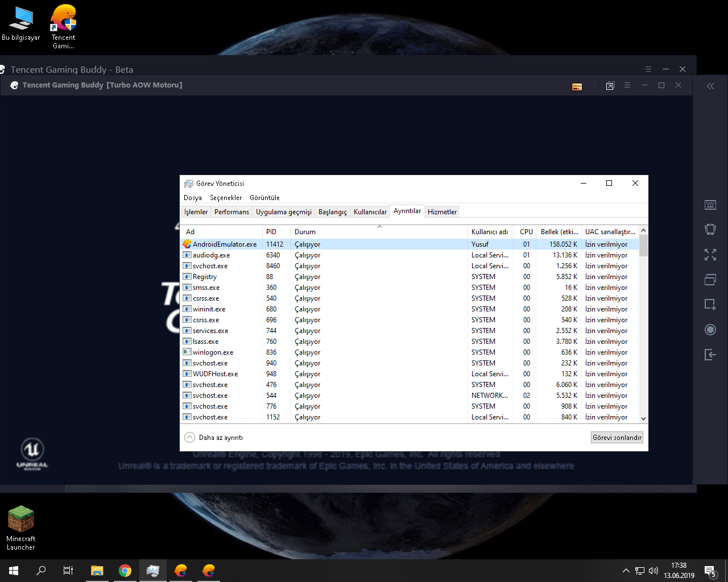Select the lsass.exe process row
Image resolution: width=728 pixels, height=582 pixels.
tap(410, 342)
